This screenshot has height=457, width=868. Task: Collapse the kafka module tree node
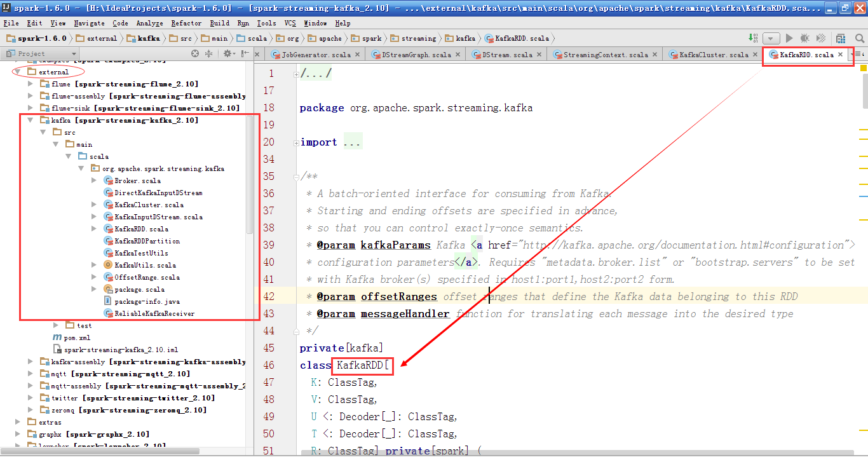pyautogui.click(x=31, y=120)
